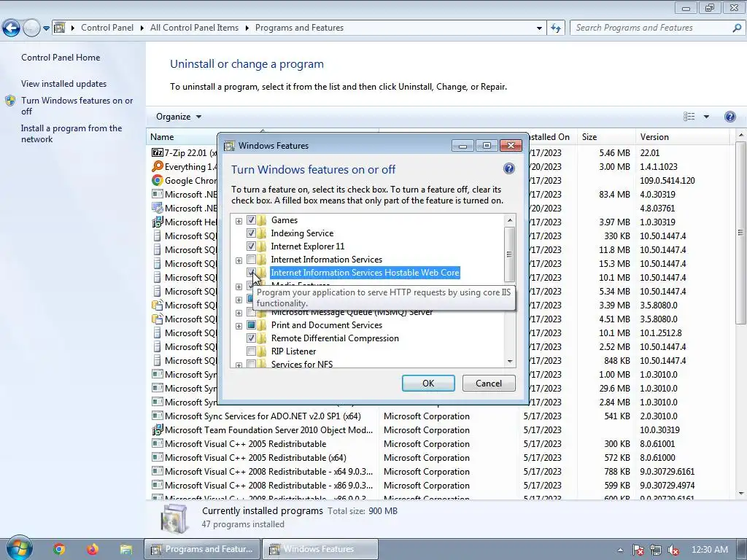Expand the Print and Document Services node
The width and height of the screenshot is (747, 560).
pyautogui.click(x=239, y=326)
